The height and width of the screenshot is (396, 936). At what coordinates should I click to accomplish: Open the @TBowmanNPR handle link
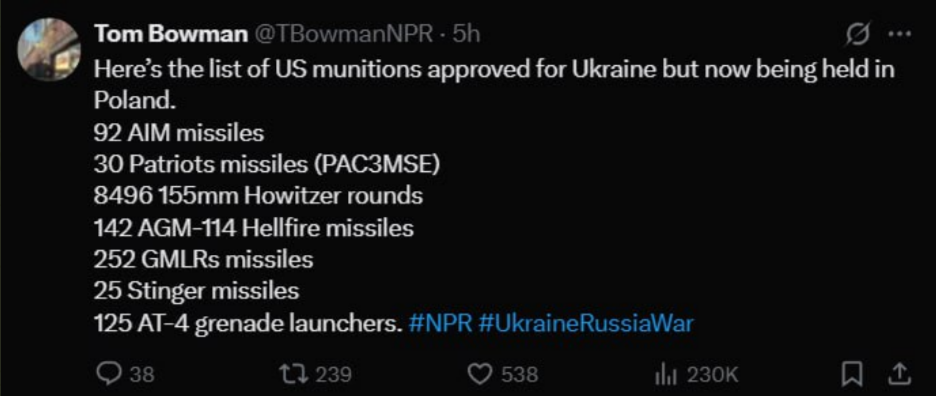click(x=344, y=35)
